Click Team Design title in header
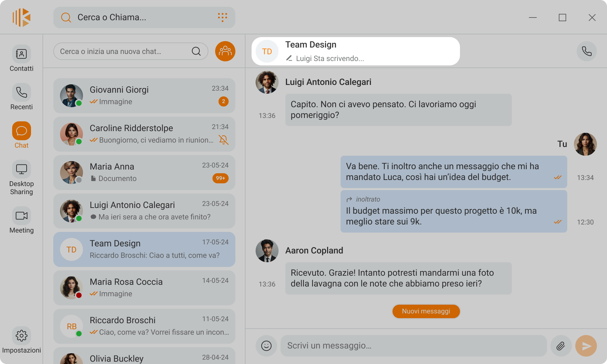607x364 pixels. click(x=311, y=44)
